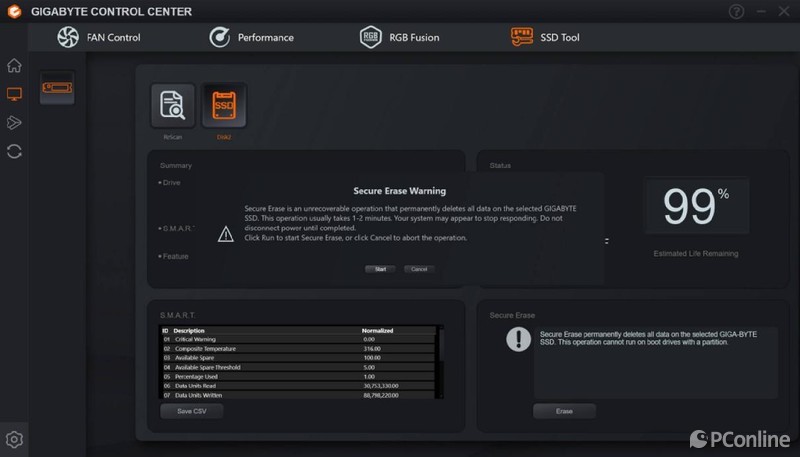
Task: Select the SSD Tool tab
Action: (x=545, y=37)
